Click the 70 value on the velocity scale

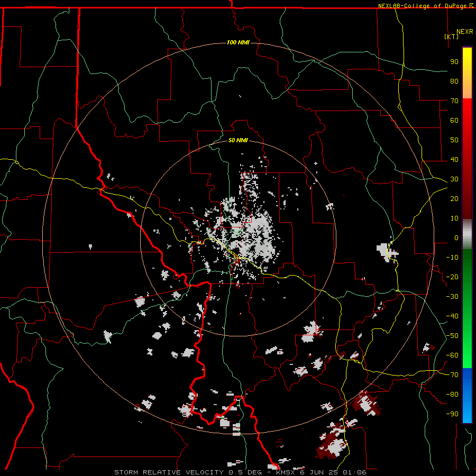click(x=454, y=101)
